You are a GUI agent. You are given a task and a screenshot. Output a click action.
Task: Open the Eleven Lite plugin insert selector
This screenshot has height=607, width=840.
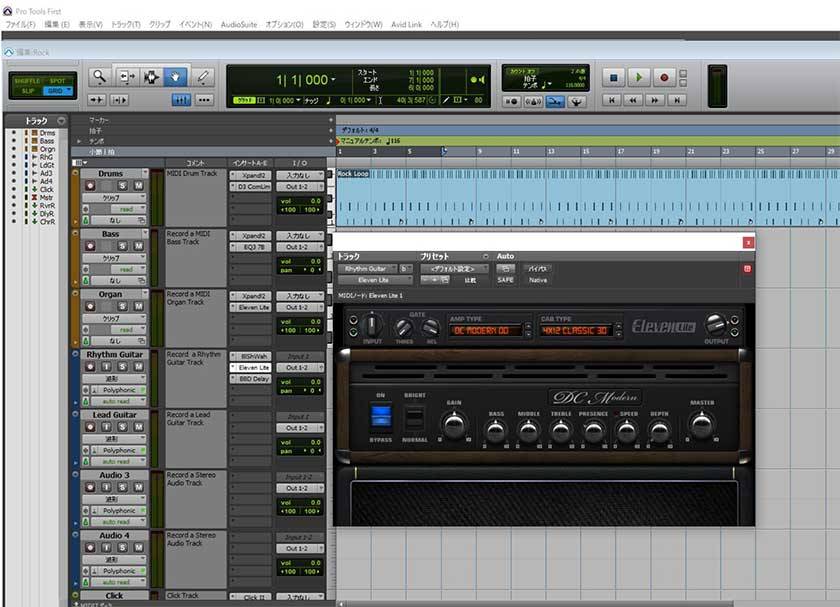(x=376, y=280)
